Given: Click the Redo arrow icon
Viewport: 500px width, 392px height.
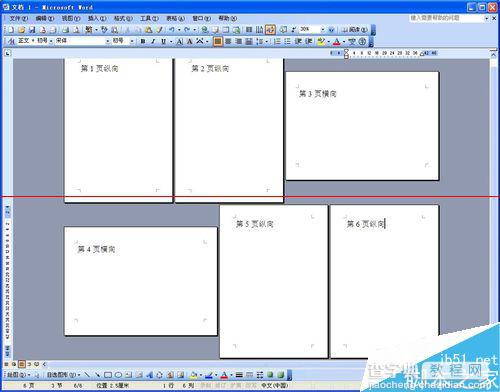Looking at the screenshot, I should pyautogui.click(x=187, y=30).
